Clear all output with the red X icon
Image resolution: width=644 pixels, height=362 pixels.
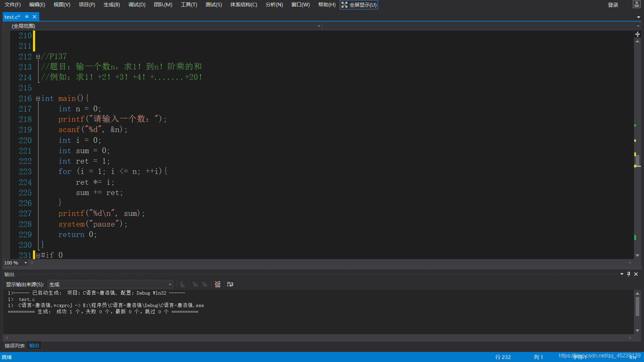pyautogui.click(x=218, y=284)
